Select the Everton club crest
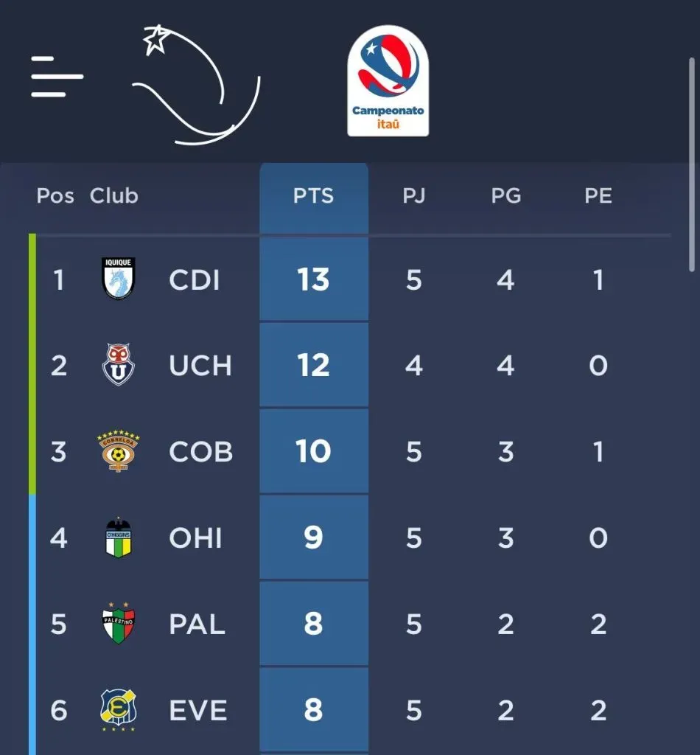The width and height of the screenshot is (700, 755). coord(119,710)
